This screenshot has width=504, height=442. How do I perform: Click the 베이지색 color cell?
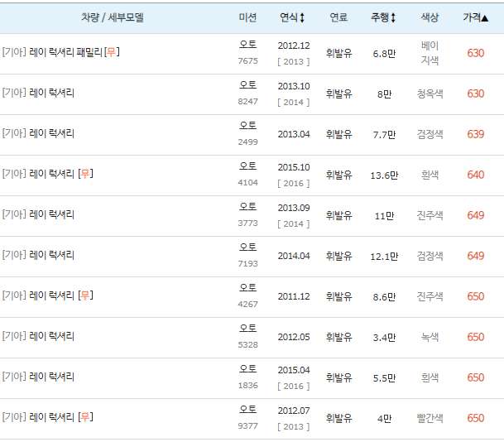(430, 53)
